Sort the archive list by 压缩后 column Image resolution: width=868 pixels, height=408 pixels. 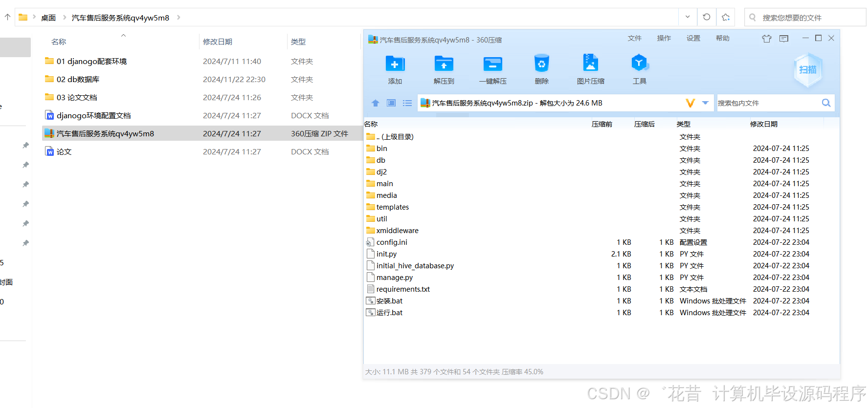(x=645, y=124)
